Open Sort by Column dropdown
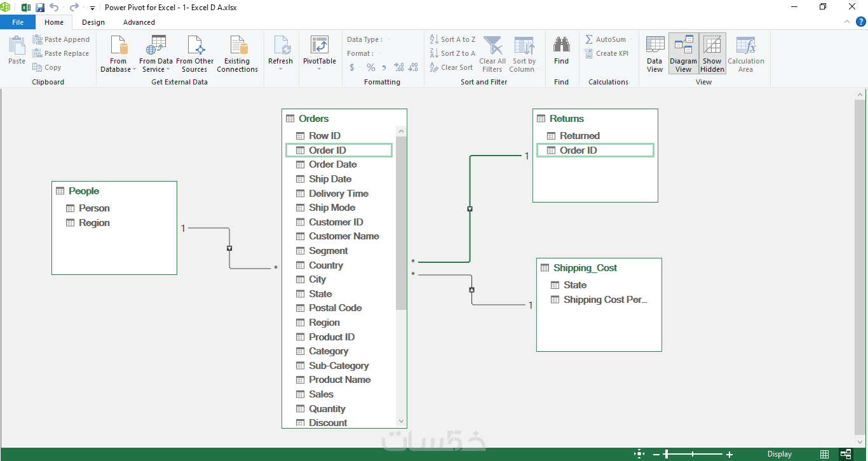The image size is (868, 461). (525, 54)
